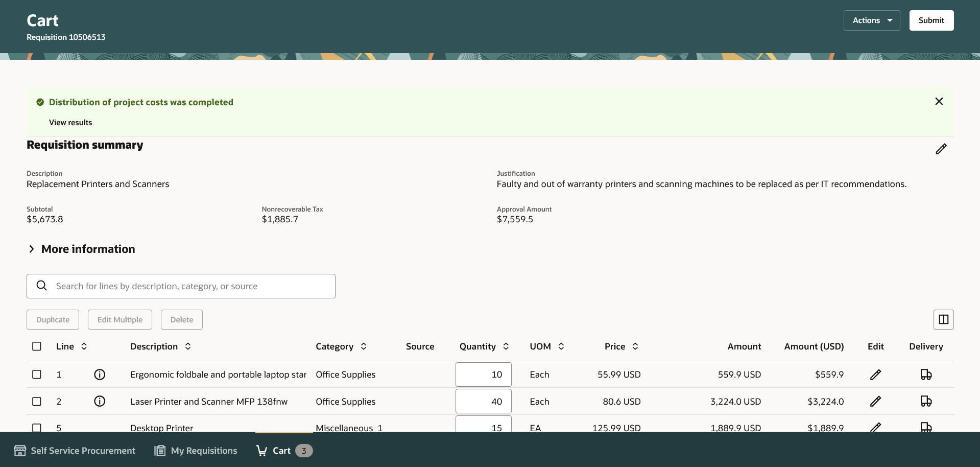Click the green success checkmark icon
The image size is (980, 467).
[40, 102]
